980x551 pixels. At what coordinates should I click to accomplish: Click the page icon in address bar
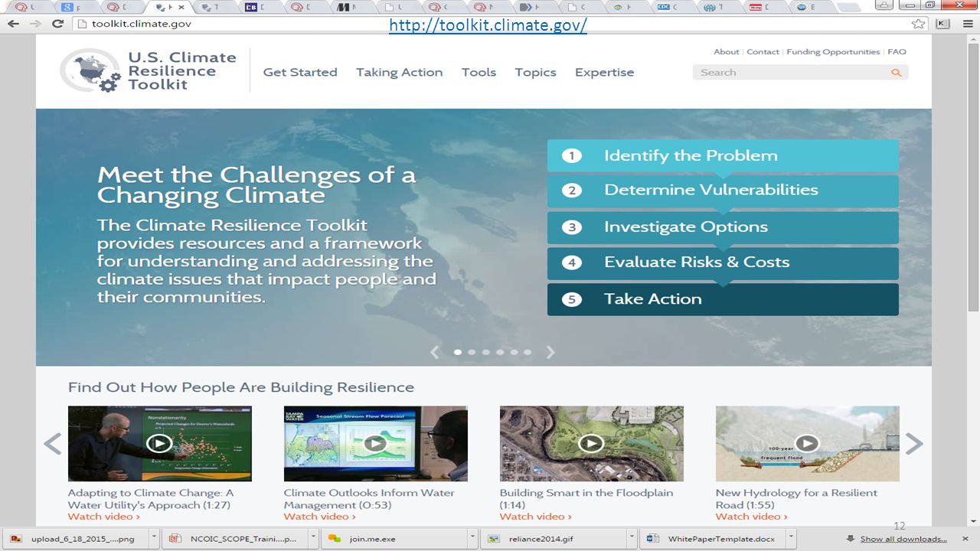tap(83, 24)
